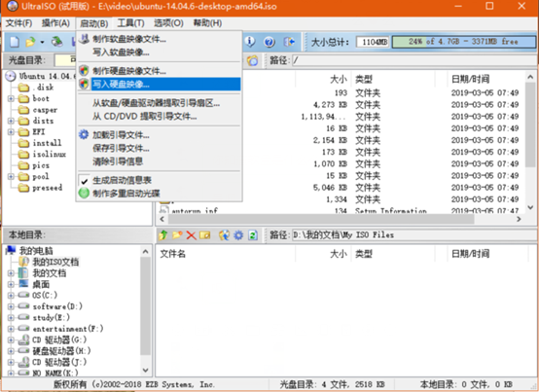
Task: Choose 从软盘/硬盘驱动器提取引导扇区... entry
Action: tap(160, 103)
